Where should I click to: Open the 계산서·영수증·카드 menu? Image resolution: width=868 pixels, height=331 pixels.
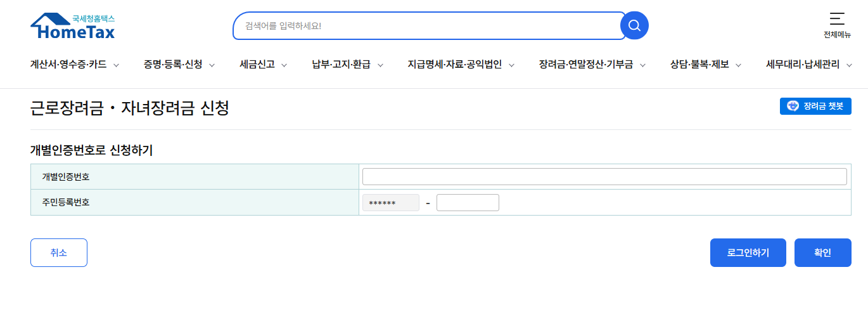(68, 64)
